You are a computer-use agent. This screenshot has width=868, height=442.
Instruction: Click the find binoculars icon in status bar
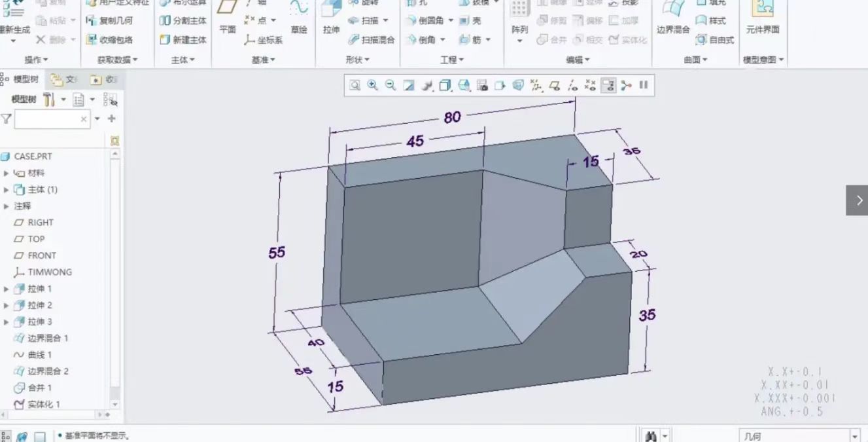[x=651, y=435]
